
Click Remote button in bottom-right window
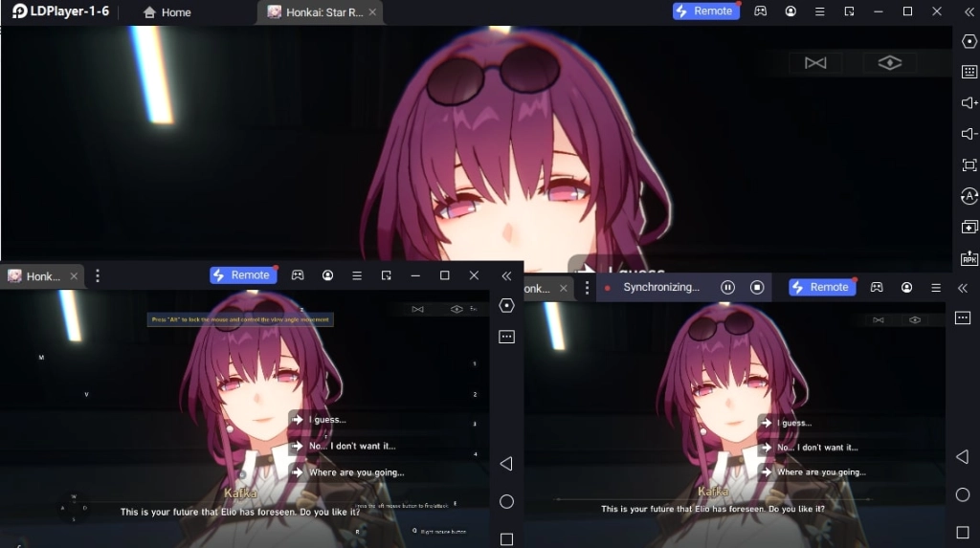tap(822, 287)
